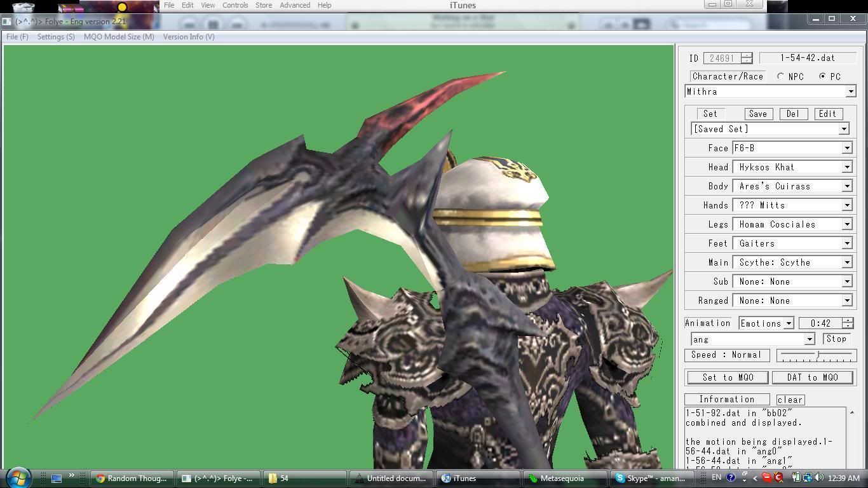Click the Show Desktop quick launch icon

(x=57, y=478)
